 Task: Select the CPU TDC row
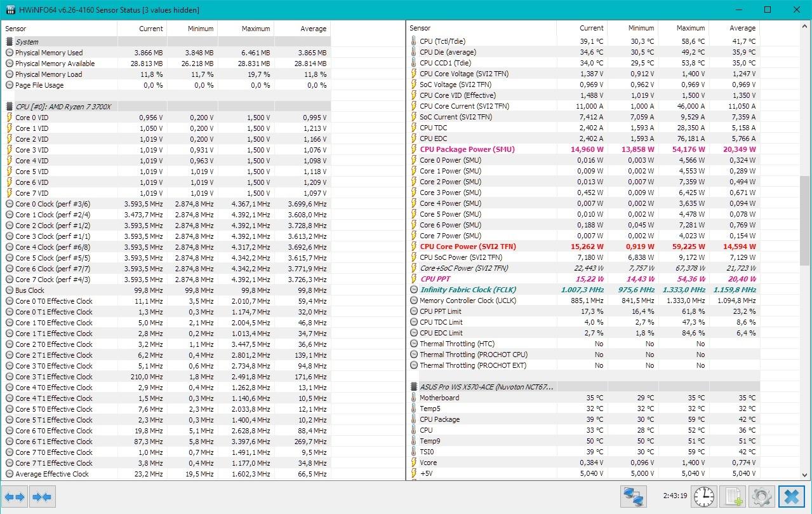point(583,128)
